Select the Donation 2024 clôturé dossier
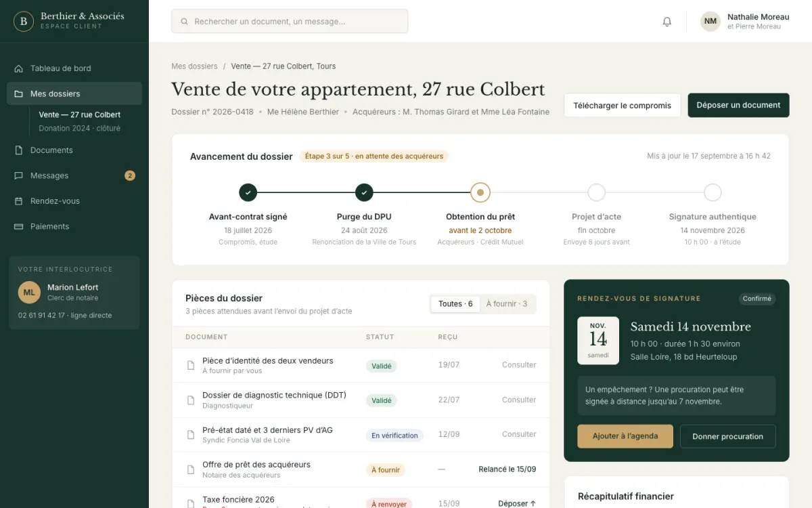 80,128
